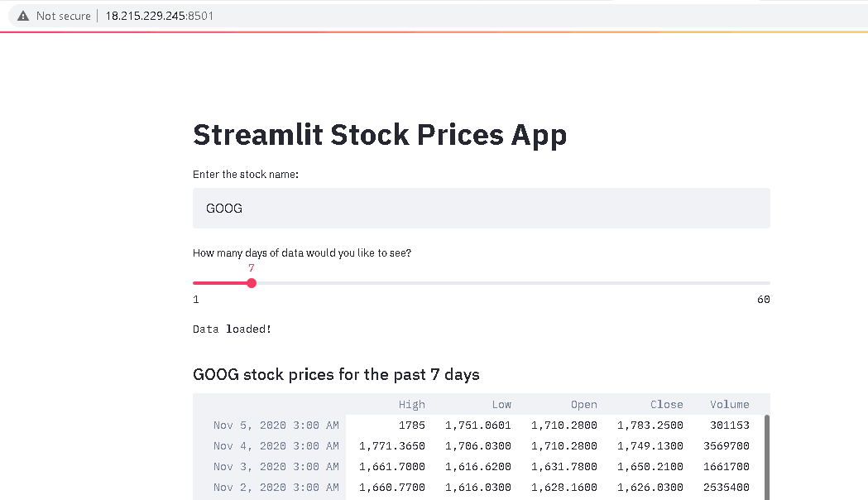Click the Open column header
868x500 pixels.
(583, 404)
